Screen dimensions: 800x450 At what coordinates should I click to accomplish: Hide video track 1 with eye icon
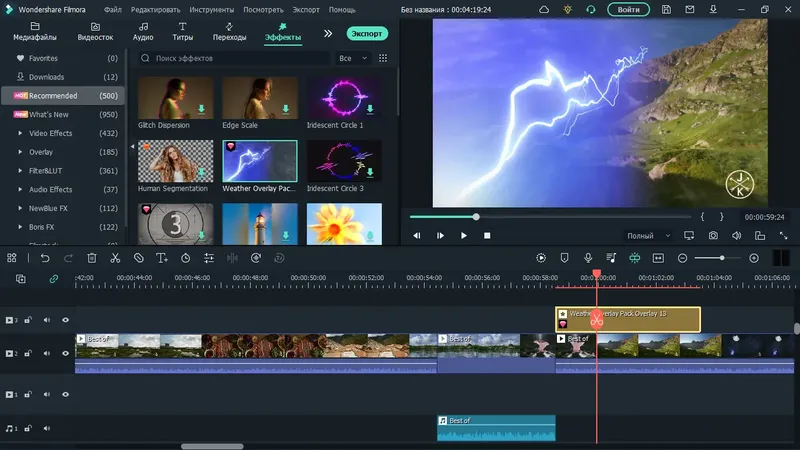tap(65, 394)
